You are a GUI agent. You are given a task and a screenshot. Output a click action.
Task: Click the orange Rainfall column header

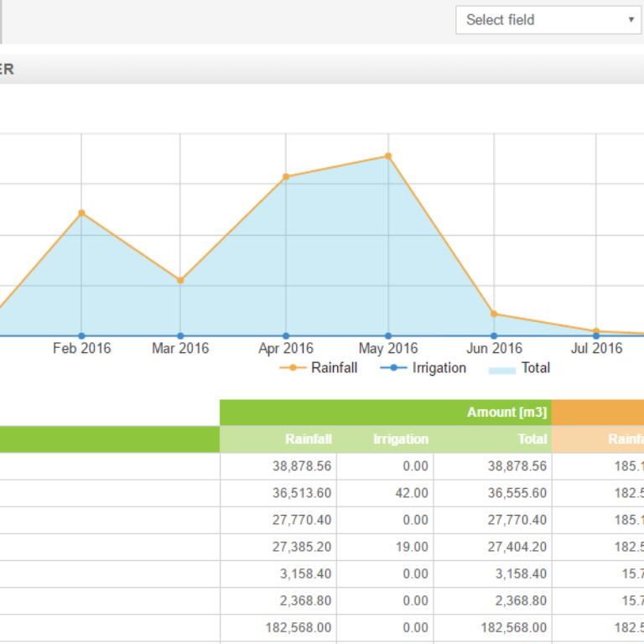click(598, 439)
